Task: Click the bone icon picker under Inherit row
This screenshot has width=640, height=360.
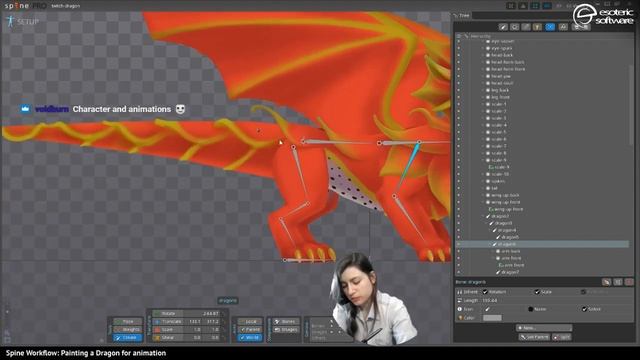Action: click(487, 309)
